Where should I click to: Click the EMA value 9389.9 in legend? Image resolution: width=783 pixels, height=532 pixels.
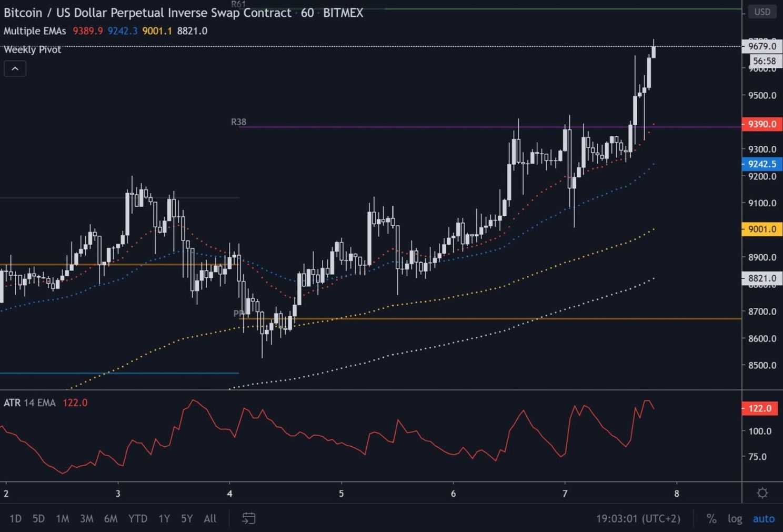point(88,31)
